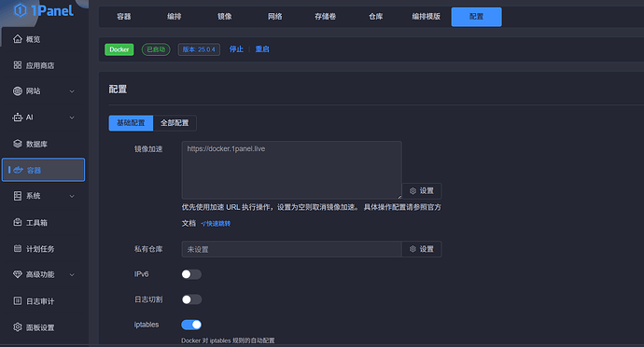Click the 日志审计 log icon
This screenshot has height=347, width=644.
17,301
